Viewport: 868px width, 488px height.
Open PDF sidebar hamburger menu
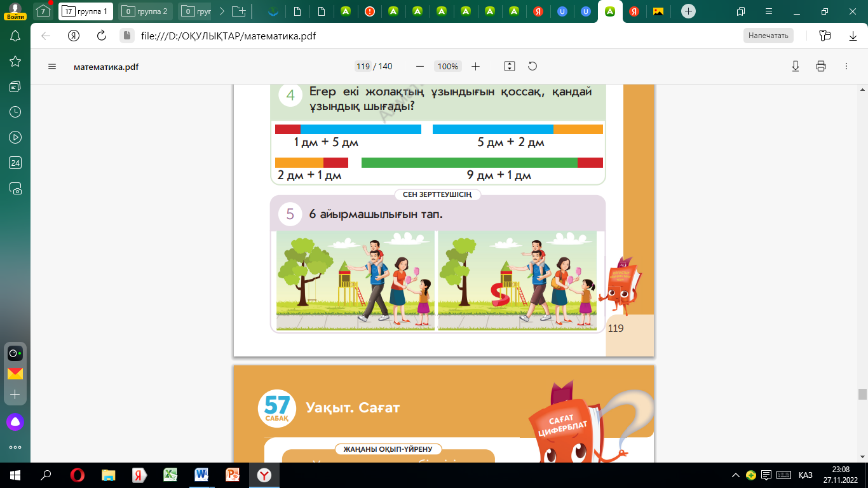pos(52,66)
